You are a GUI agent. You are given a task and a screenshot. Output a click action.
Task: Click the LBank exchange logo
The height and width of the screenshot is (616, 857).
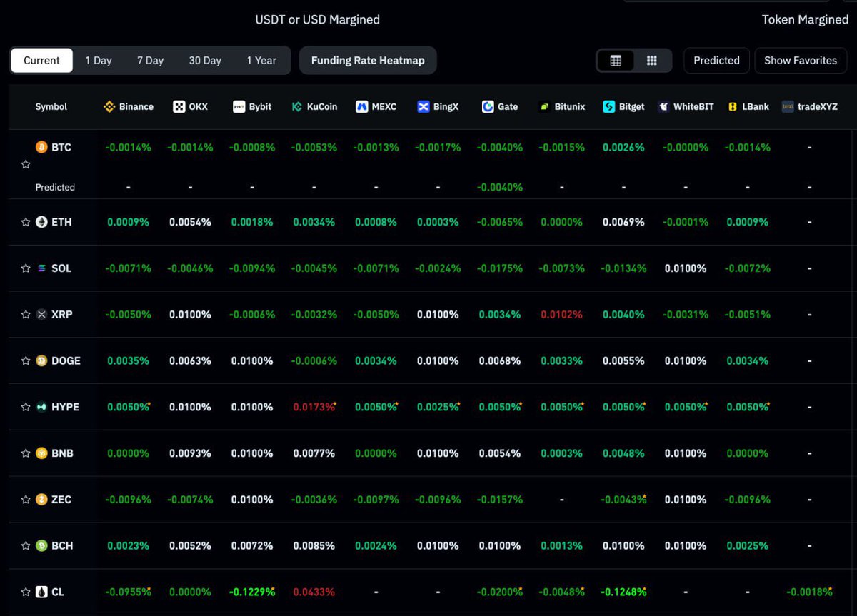(732, 107)
